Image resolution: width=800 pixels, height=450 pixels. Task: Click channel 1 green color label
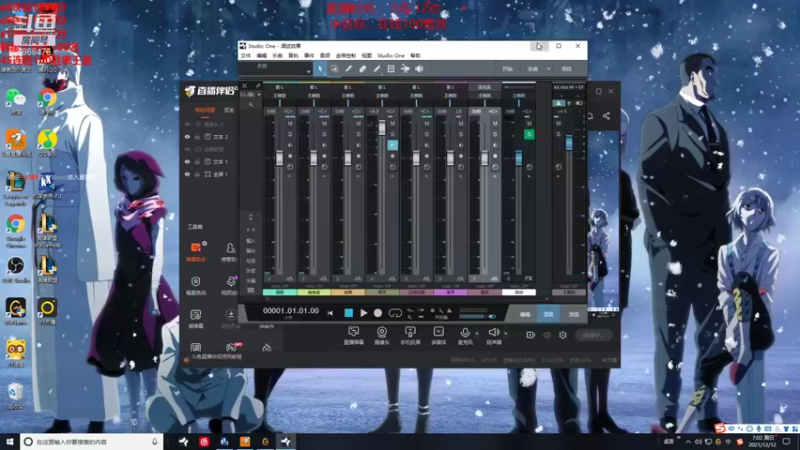[x=280, y=292]
